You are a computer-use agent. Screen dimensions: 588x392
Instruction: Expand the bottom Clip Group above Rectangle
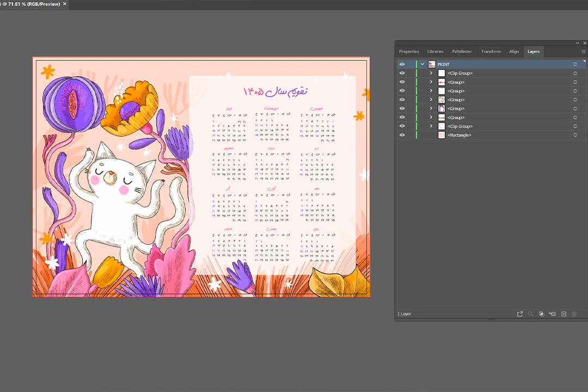coord(431,126)
